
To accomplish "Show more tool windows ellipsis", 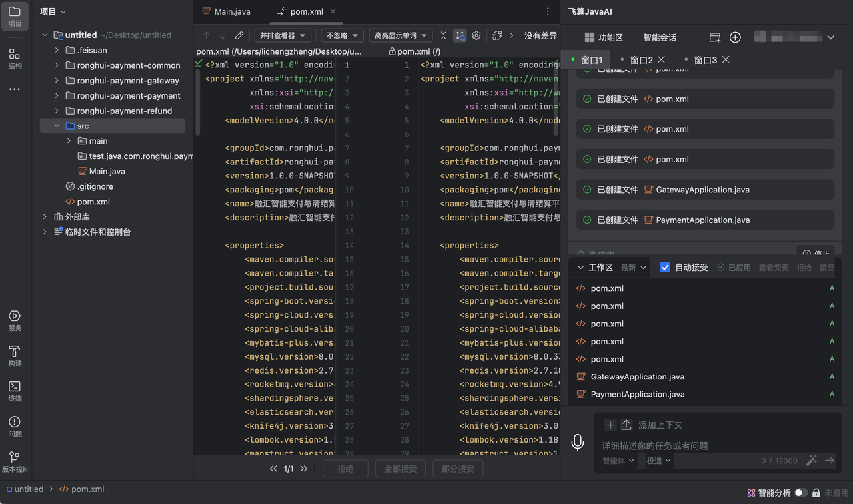I will [15, 89].
